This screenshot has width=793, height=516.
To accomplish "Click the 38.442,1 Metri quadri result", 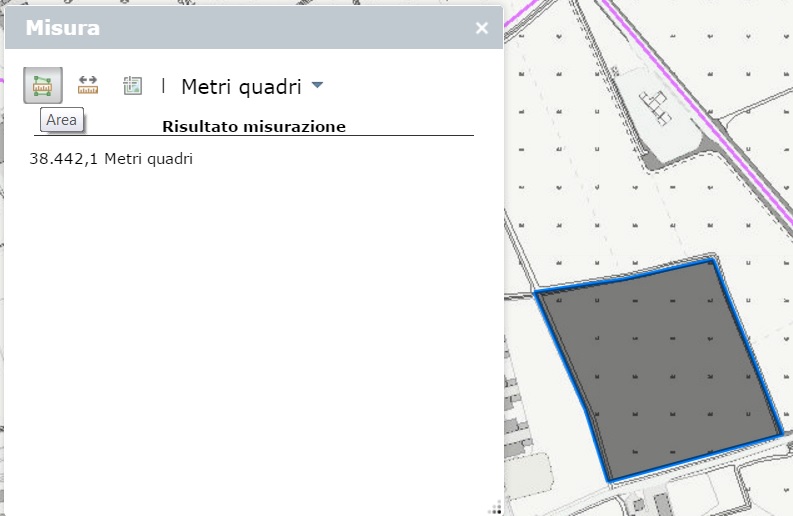I will (111, 159).
